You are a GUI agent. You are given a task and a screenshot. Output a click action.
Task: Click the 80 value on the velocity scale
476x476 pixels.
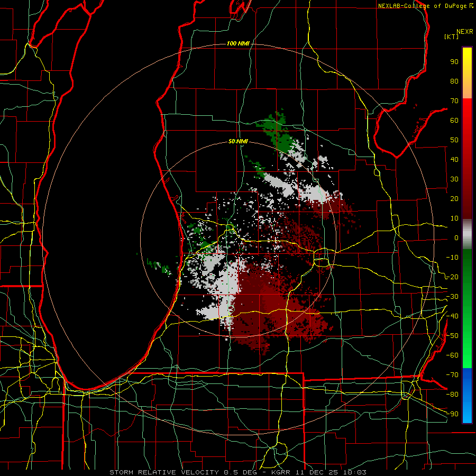point(454,81)
